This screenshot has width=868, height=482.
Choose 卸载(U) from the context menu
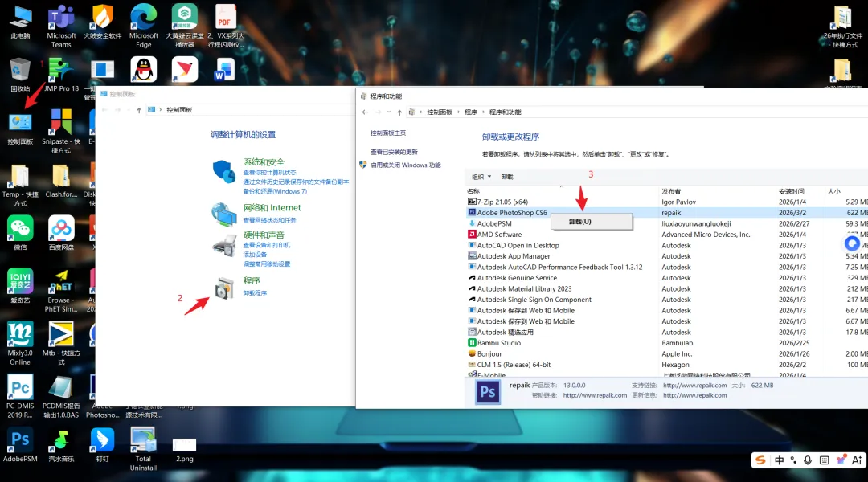pos(592,222)
